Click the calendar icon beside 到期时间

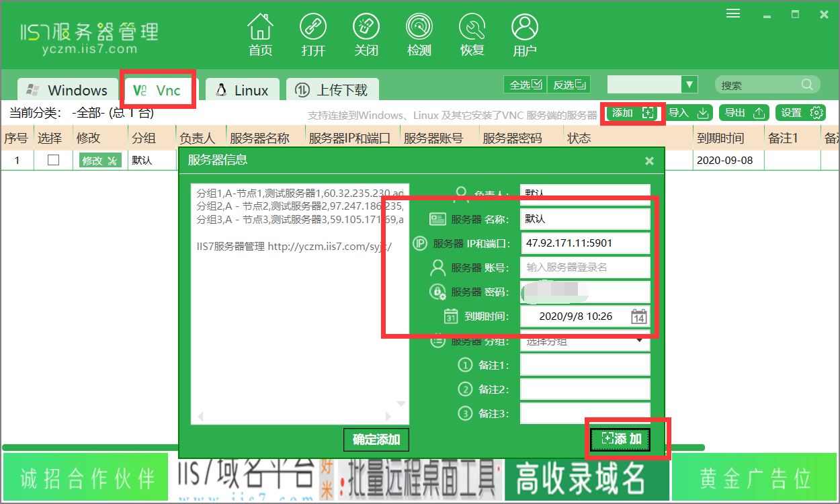point(640,316)
